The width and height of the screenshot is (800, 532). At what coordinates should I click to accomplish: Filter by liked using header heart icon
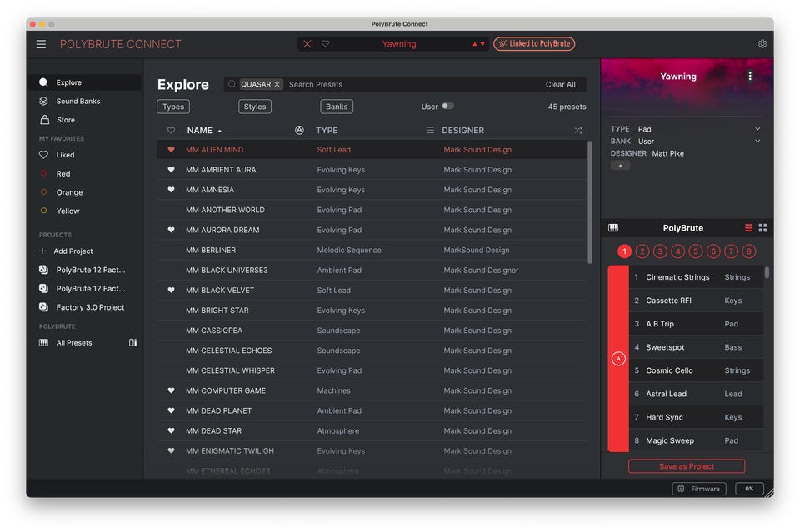172,131
